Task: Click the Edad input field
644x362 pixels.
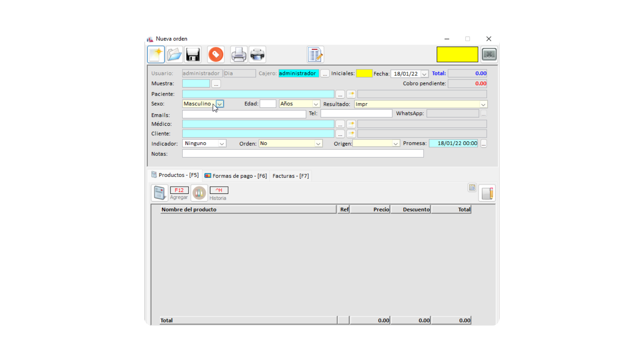Action: (268, 104)
